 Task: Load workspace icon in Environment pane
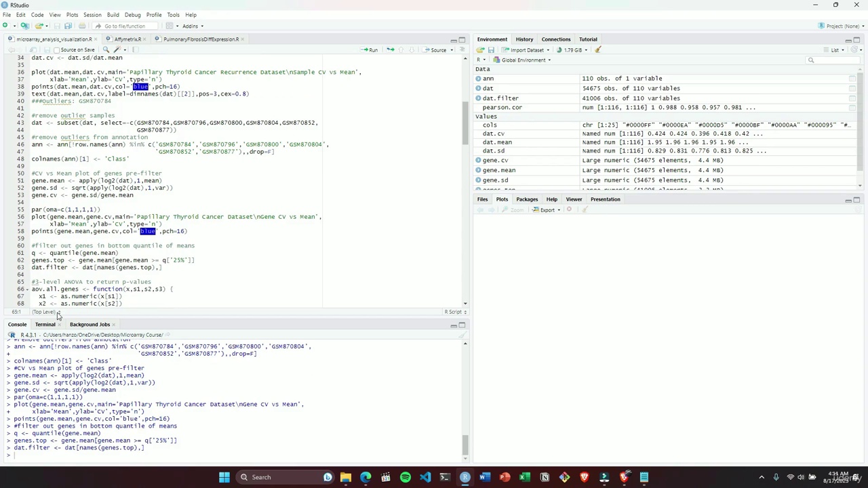pos(480,49)
